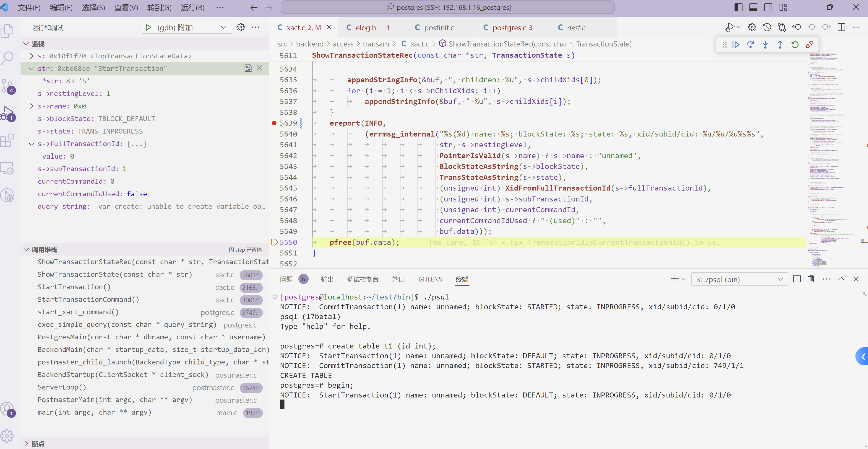The height and width of the screenshot is (449, 868).
Task: Close the xact.c editor tab
Action: click(329, 27)
